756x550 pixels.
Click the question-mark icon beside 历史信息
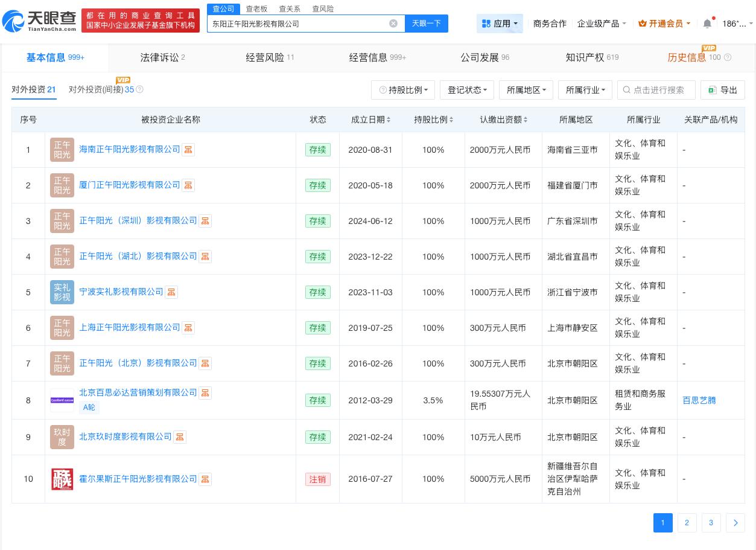click(728, 57)
